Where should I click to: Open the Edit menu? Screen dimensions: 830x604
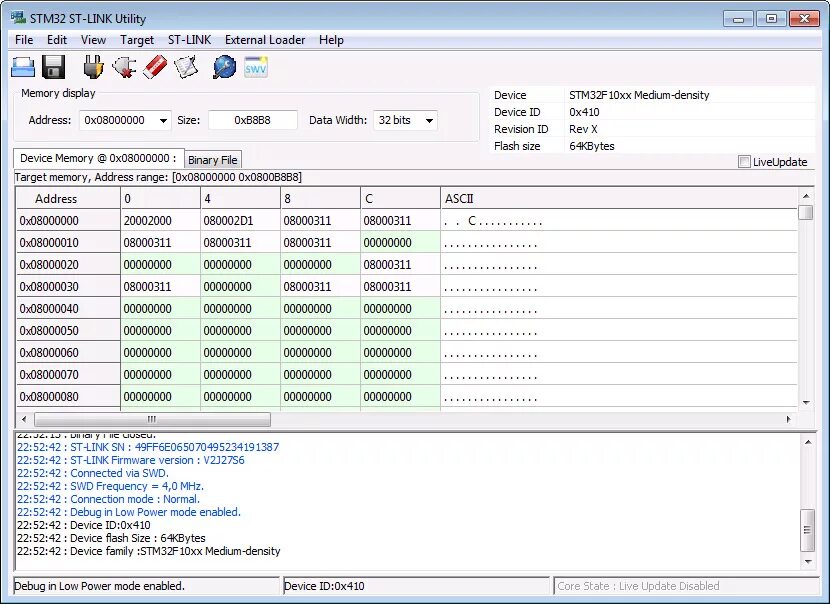[x=57, y=40]
